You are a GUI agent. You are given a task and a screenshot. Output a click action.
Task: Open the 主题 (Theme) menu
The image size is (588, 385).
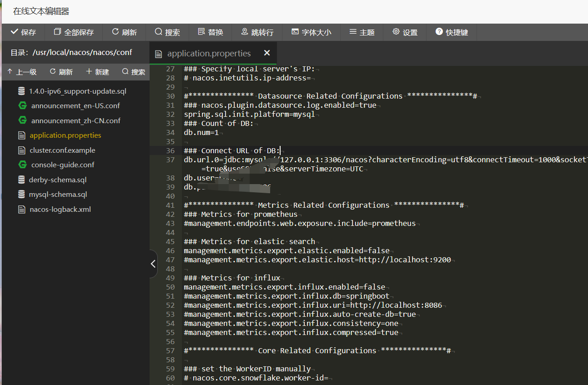(362, 32)
